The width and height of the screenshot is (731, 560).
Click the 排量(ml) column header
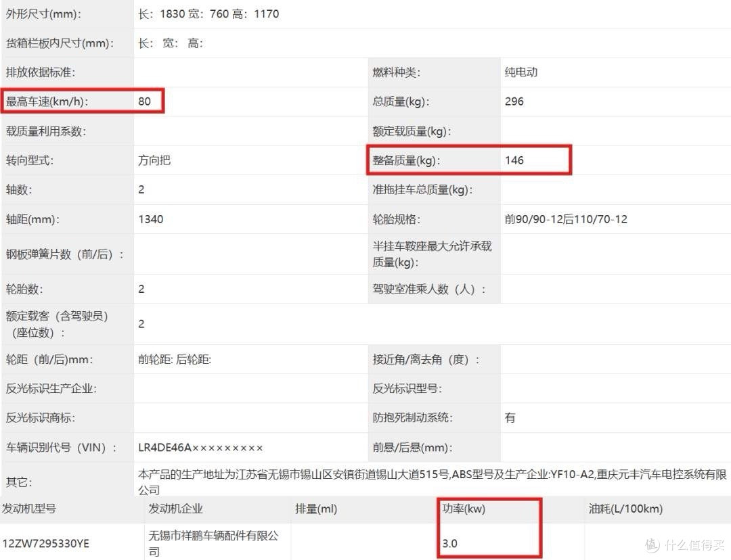316,509
